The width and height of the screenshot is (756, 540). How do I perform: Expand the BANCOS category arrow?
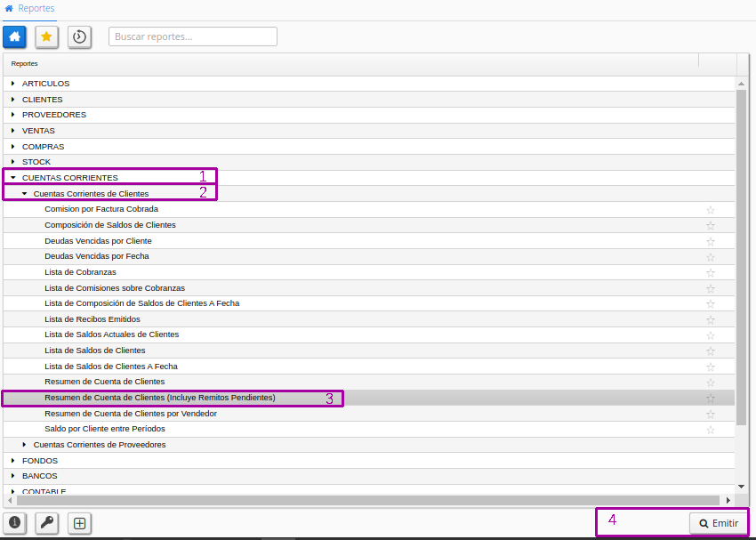click(x=13, y=476)
